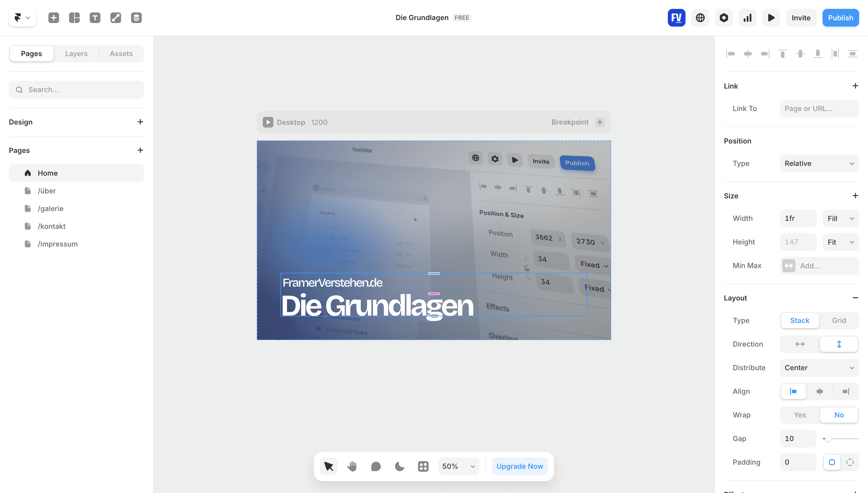Viewport: 868px width, 493px height.
Task: Open site settings via the gear icon
Action: pos(723,18)
